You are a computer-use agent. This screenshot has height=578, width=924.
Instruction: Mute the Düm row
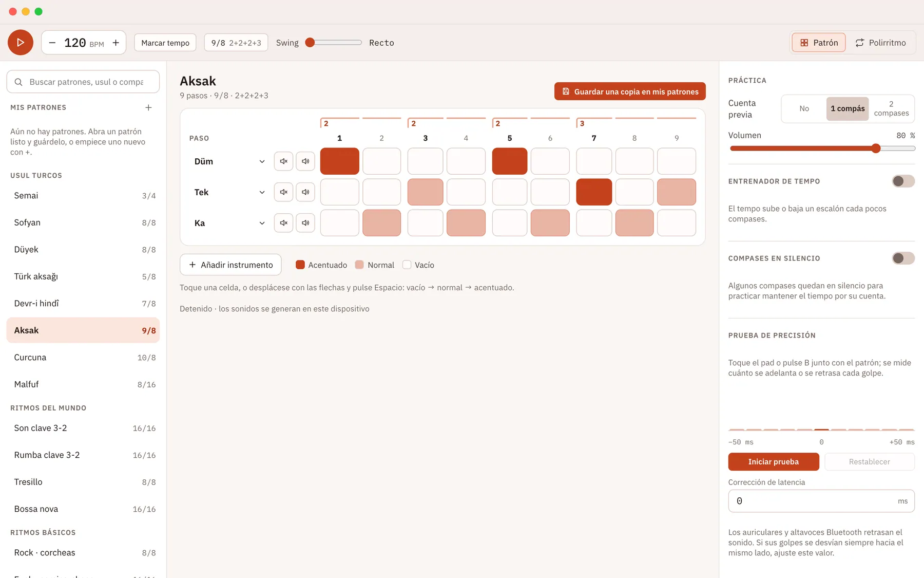[283, 161]
